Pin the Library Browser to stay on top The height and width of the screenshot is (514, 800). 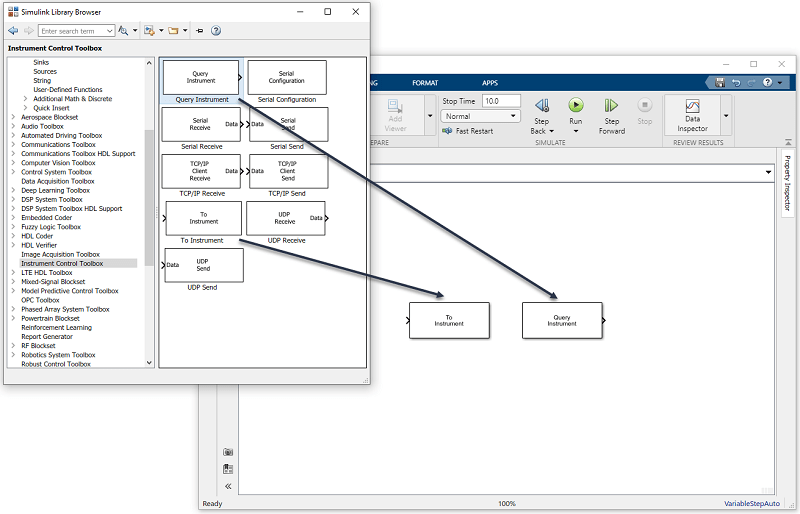point(199,31)
